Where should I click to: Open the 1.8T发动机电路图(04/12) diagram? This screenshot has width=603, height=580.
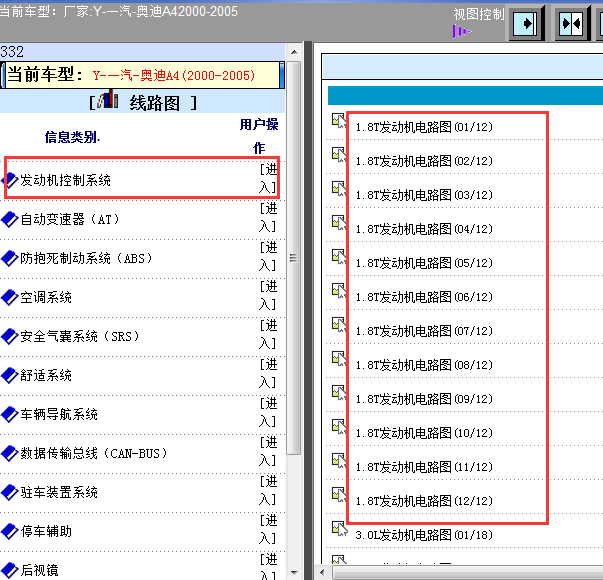pyautogui.click(x=424, y=229)
